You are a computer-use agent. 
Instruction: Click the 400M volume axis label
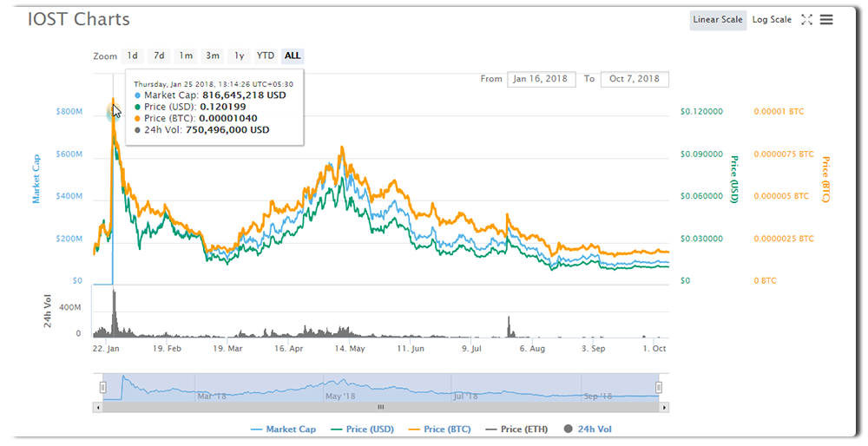pos(69,307)
